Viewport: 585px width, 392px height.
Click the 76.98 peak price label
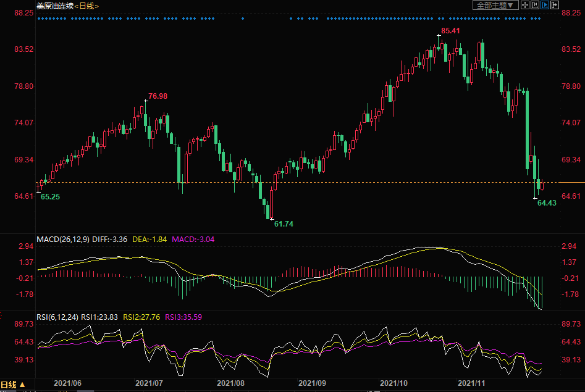pyautogui.click(x=158, y=96)
